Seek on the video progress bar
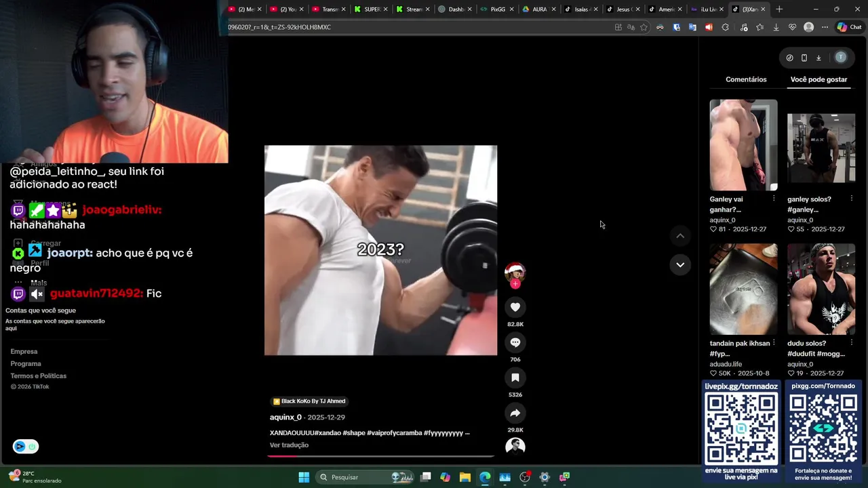This screenshot has height=488, width=868. [380, 456]
